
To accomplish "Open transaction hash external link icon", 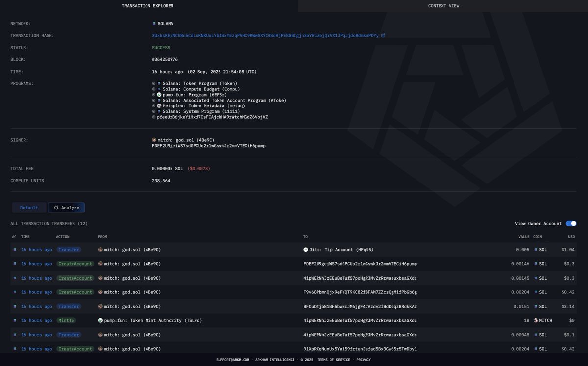I will click(x=383, y=36).
